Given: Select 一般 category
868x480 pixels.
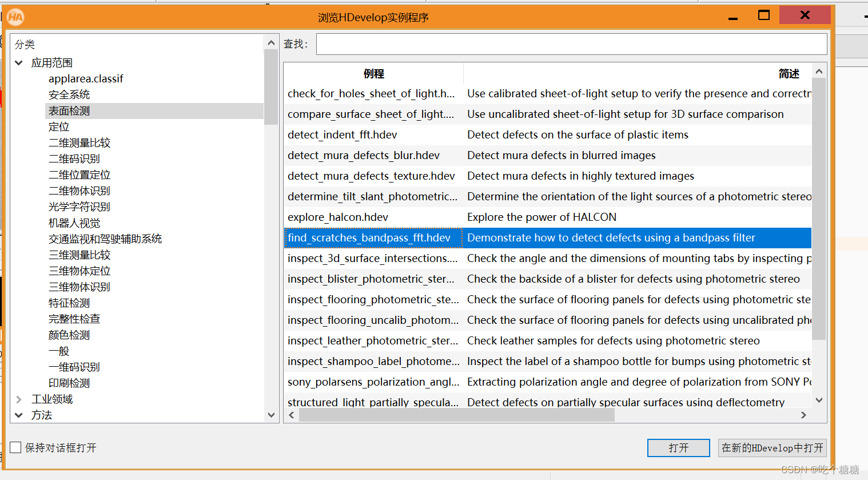Looking at the screenshot, I should coord(59,351).
